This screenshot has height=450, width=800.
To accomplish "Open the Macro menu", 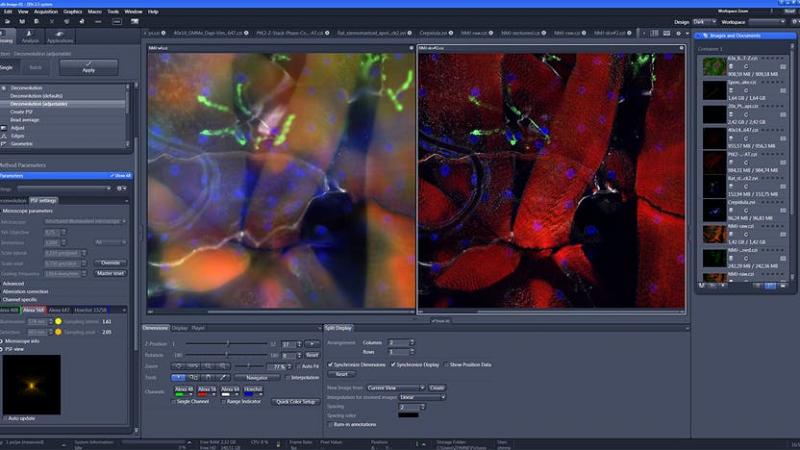I will click(x=94, y=11).
